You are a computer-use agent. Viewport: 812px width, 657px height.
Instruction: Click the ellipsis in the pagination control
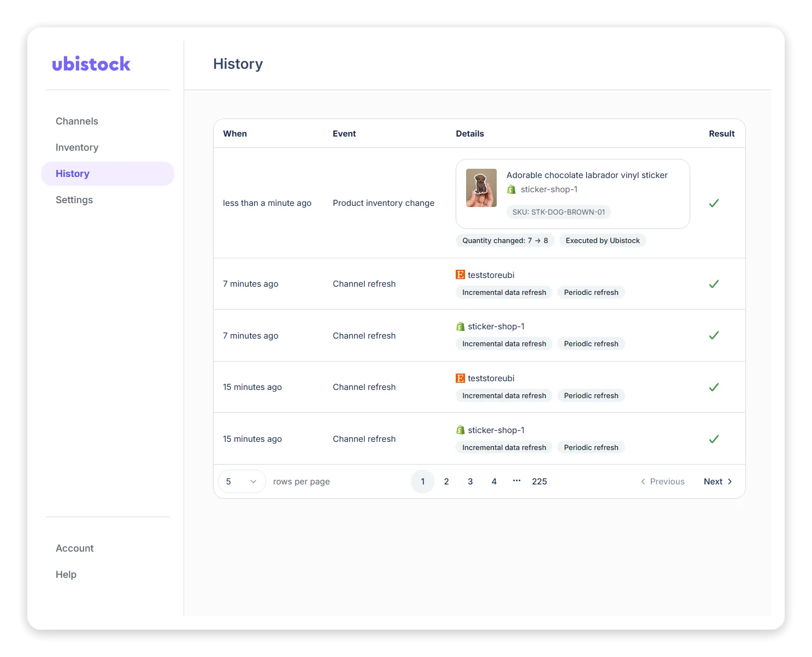[516, 481]
